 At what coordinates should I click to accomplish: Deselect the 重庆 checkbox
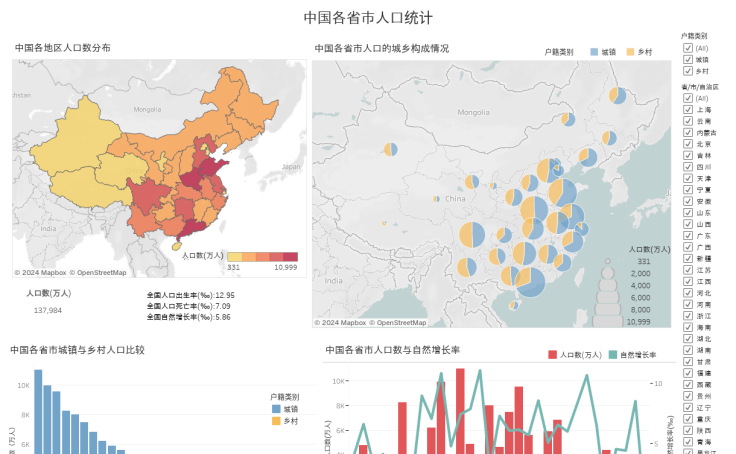click(688, 419)
